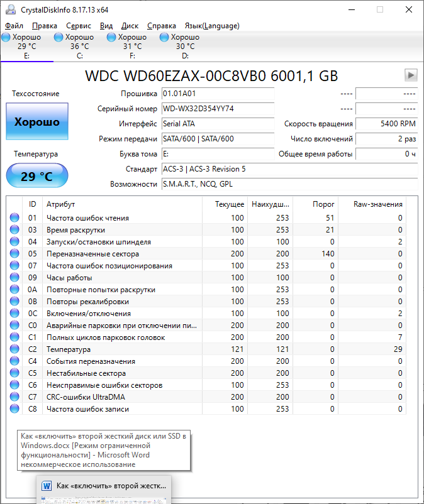Open the Диск menu
Screen dimensions: 424x504
130,26
